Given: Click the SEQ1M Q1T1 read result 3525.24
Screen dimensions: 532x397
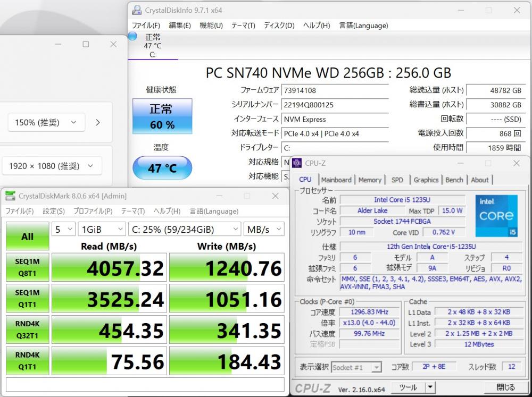Looking at the screenshot, I should 109,299.
